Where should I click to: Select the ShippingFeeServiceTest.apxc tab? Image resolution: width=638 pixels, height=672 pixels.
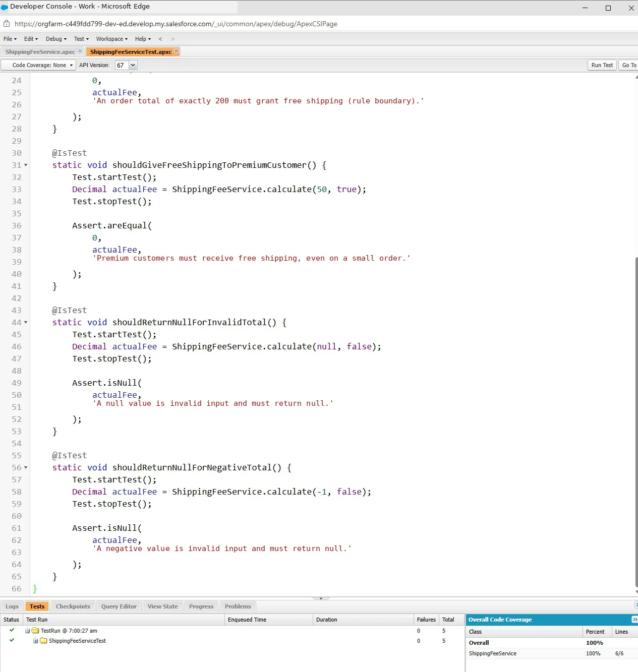click(131, 52)
